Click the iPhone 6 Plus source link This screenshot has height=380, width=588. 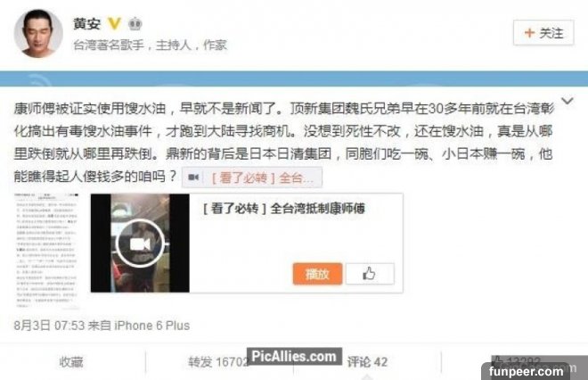(x=151, y=326)
